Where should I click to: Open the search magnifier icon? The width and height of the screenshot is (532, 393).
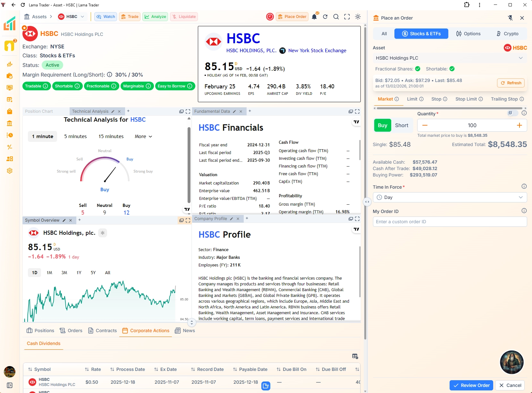tap(336, 17)
